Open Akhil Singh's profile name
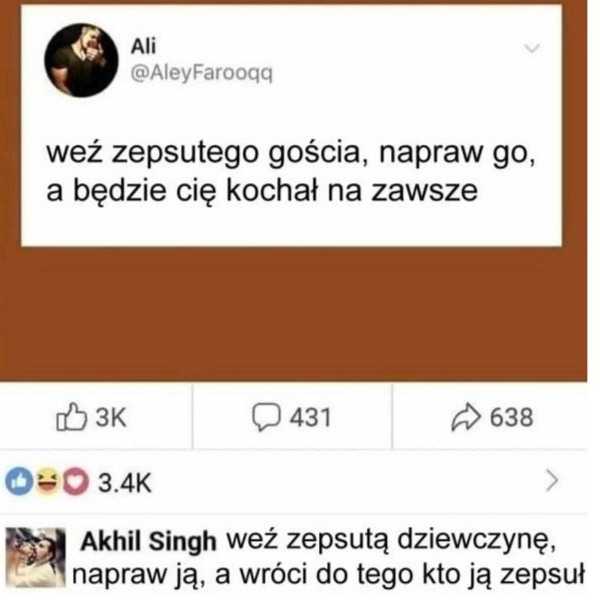Screen dimensions: 600x600 [148, 542]
